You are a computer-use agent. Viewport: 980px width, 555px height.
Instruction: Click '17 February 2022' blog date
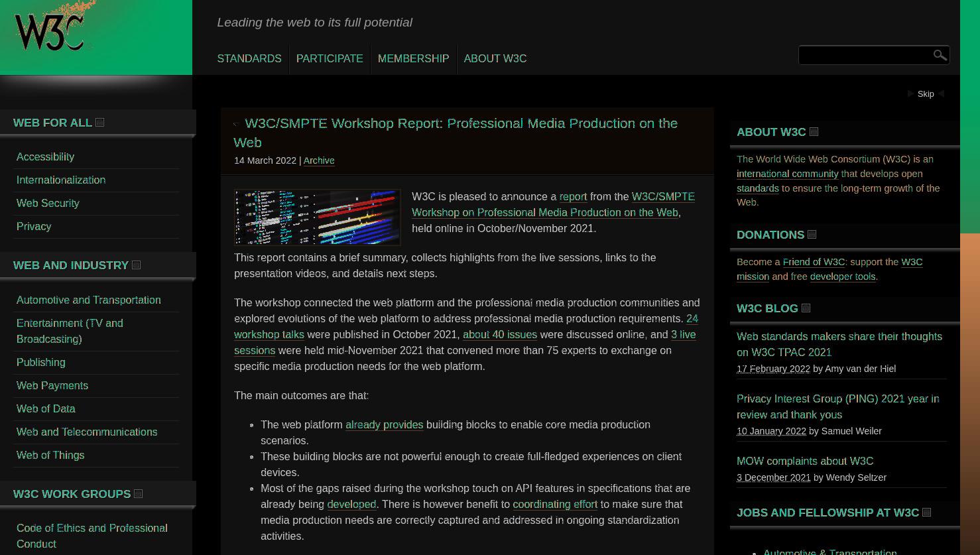[x=773, y=369]
